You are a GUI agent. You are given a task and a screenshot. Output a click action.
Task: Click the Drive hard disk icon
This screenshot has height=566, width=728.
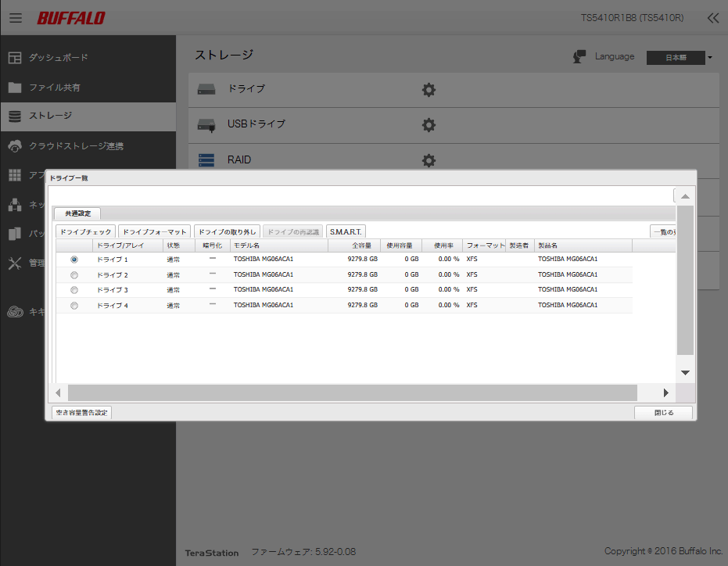tap(206, 89)
